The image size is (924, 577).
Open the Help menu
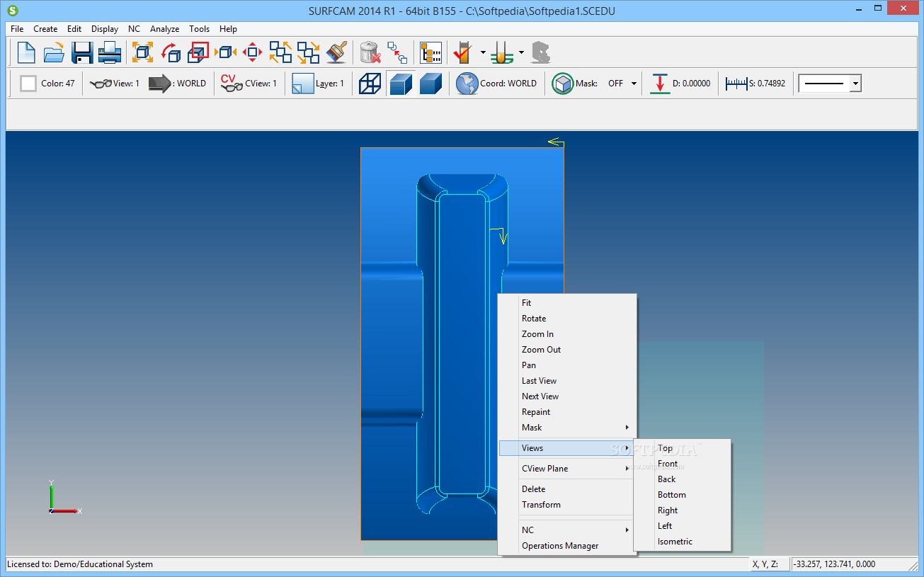(228, 29)
